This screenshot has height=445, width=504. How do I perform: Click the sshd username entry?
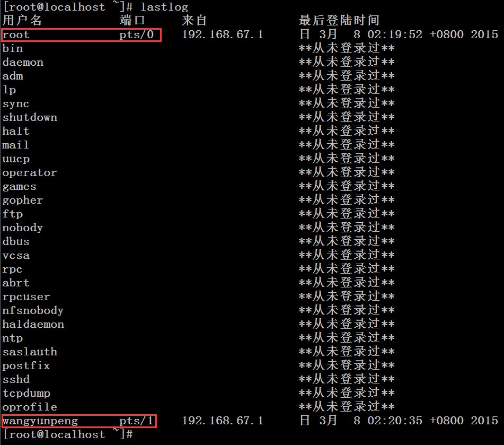15,379
